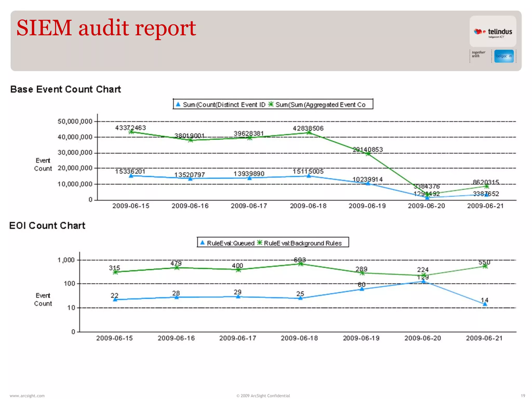Select the 479 green point in EOI chart
532x399 pixels.
pyautogui.click(x=177, y=268)
